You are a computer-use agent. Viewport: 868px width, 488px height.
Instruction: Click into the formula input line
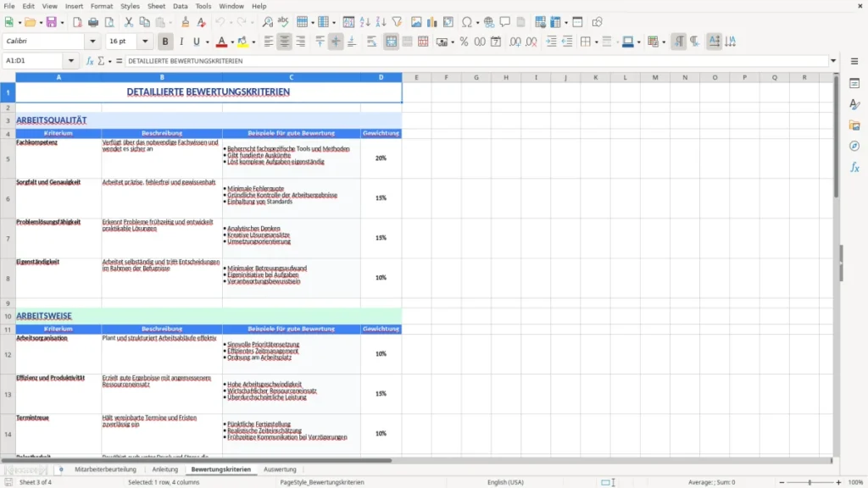click(x=476, y=61)
